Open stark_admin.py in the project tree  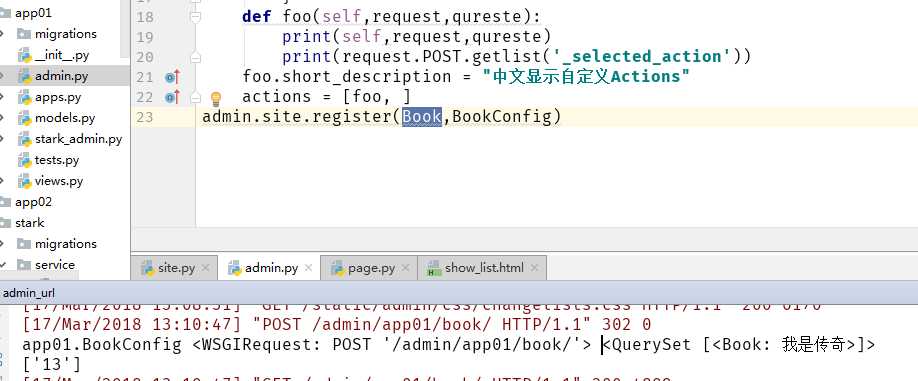pyautogui.click(x=78, y=139)
